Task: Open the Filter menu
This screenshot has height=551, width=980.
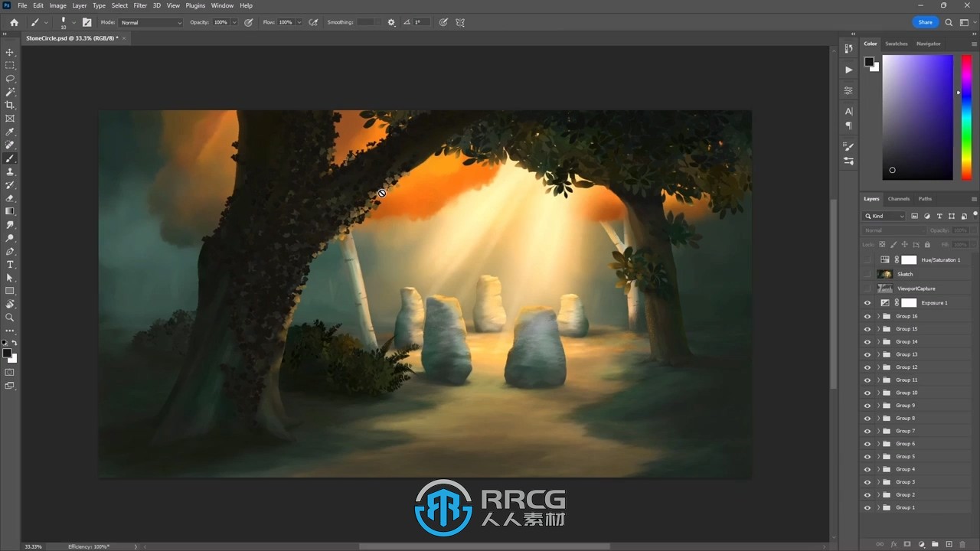Action: tap(140, 5)
